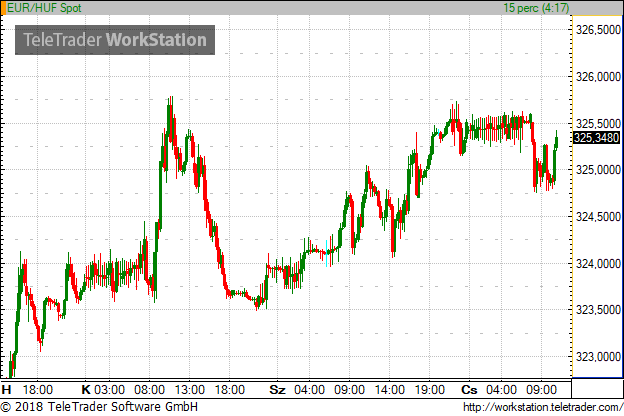Click the 14:00 time axis label
The image size is (624, 416).
(389, 389)
